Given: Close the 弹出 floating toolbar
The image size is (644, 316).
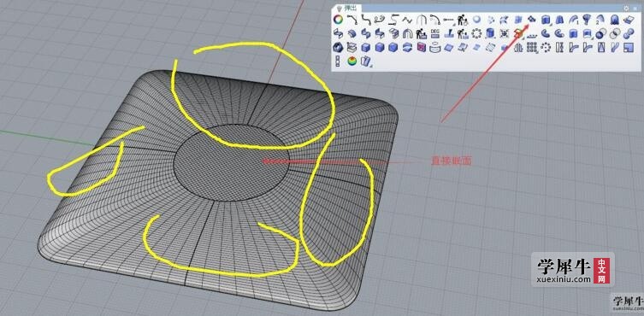Looking at the screenshot, I should (x=635, y=9).
